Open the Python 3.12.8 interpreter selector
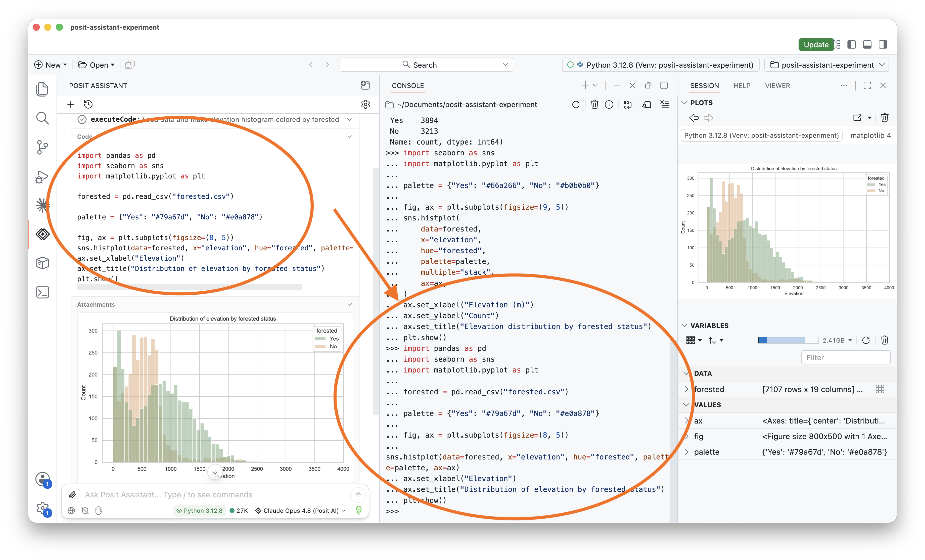The image size is (925, 560). coord(660,65)
